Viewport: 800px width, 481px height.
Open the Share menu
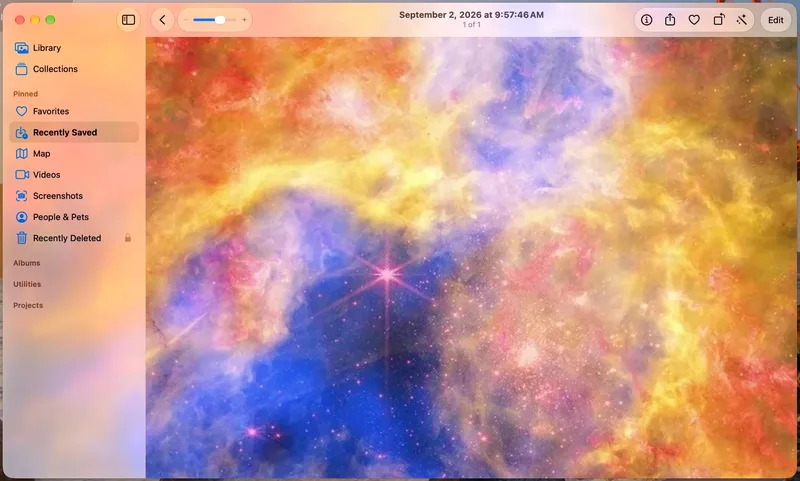(670, 20)
